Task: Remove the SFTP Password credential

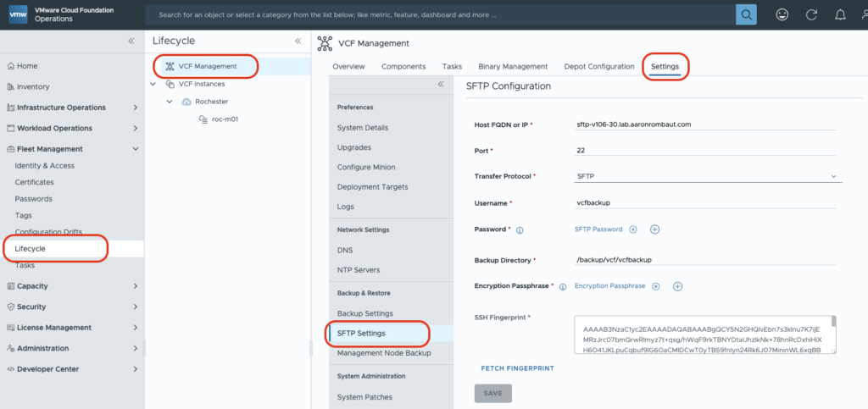Action: [x=632, y=229]
